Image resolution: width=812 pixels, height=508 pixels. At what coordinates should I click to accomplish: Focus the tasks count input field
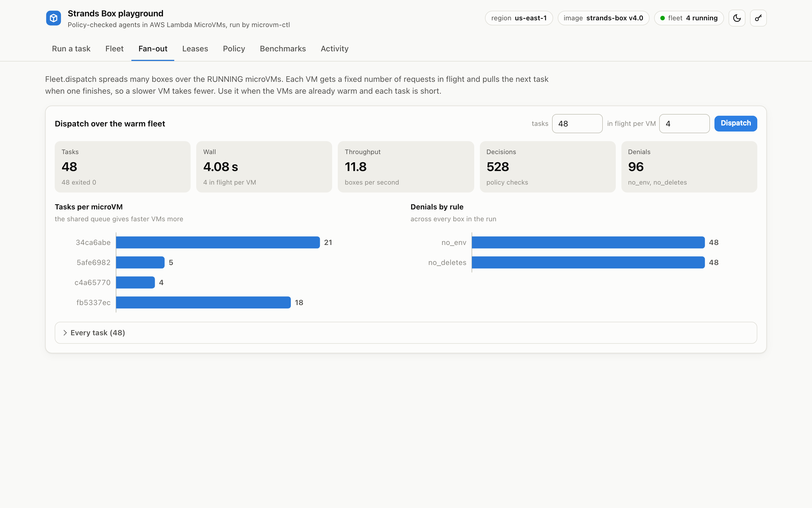click(x=577, y=124)
